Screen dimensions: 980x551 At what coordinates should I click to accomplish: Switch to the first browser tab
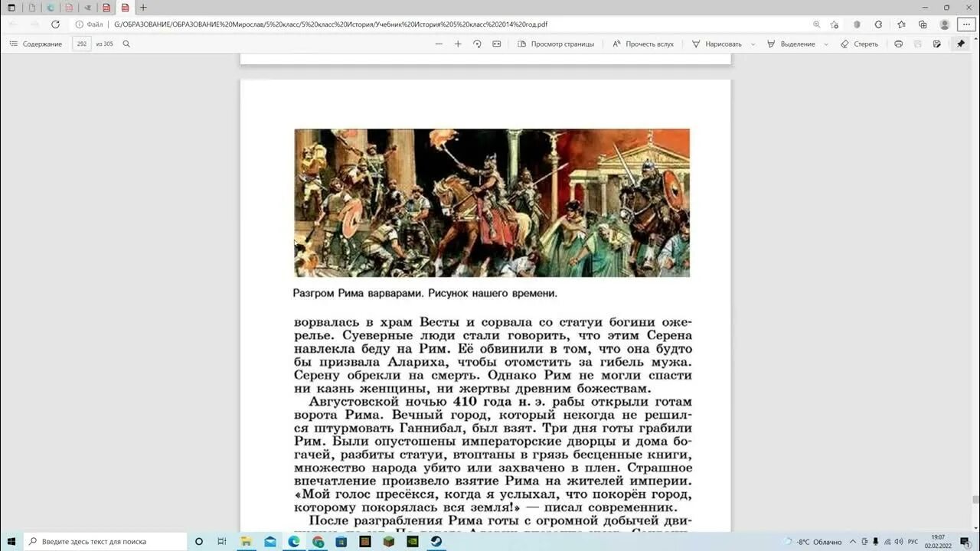[31, 8]
